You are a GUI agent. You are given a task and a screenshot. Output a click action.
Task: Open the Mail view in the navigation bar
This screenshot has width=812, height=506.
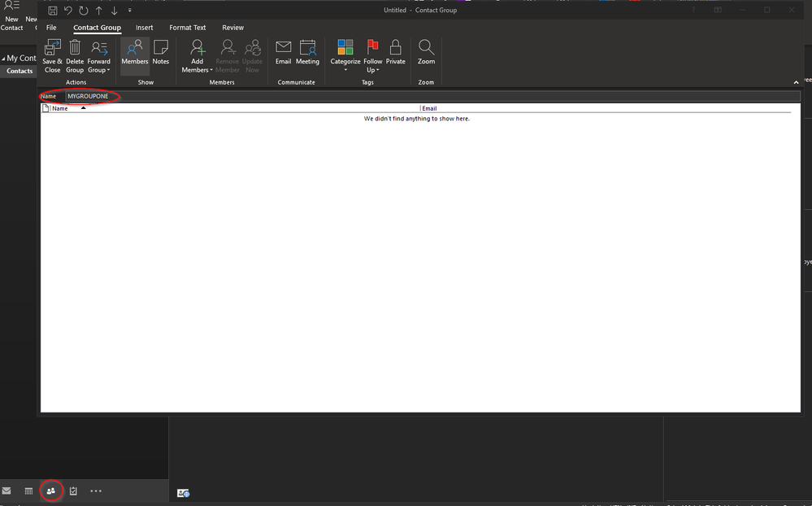7,491
